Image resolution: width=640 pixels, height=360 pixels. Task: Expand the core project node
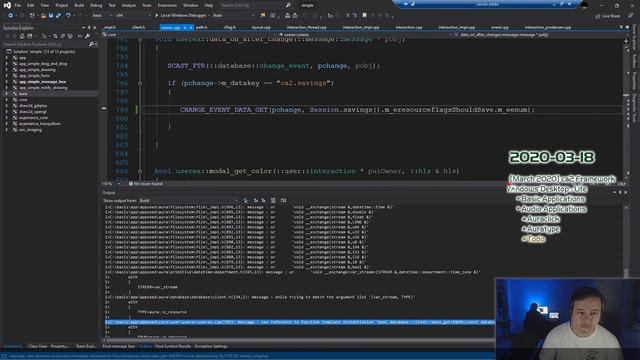point(7,100)
